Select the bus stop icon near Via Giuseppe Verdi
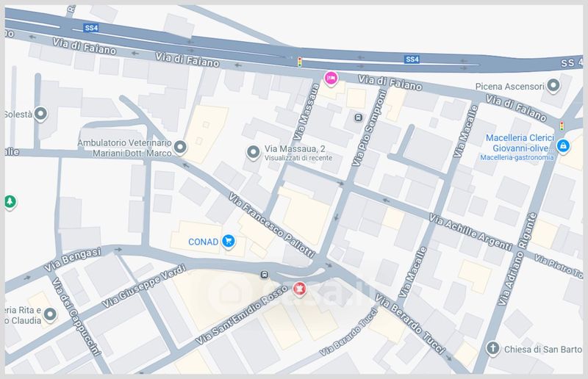Screen dimensions: 588x379 click(263, 275)
